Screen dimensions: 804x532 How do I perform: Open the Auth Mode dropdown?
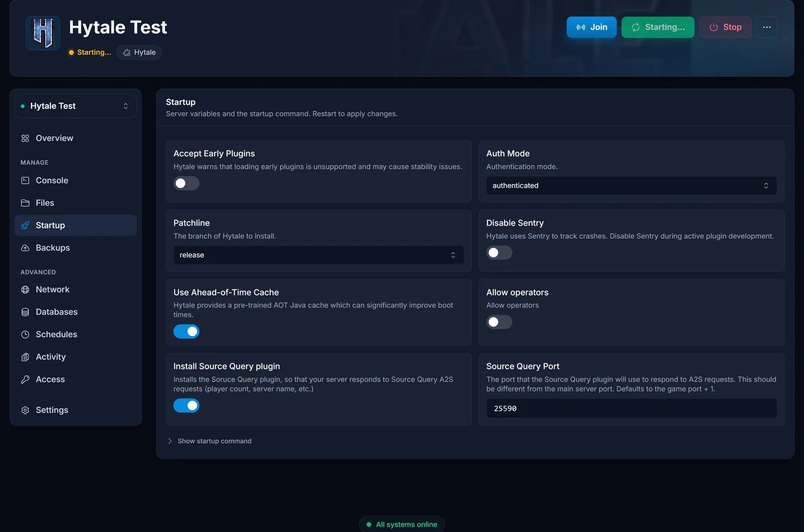click(631, 185)
